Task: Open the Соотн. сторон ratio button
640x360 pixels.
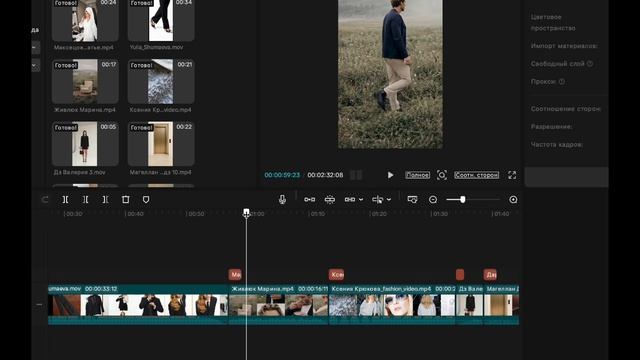Action: 476,175
